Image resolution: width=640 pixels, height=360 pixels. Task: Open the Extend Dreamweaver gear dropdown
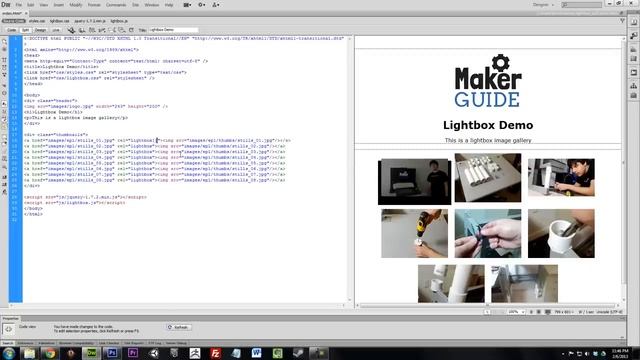click(x=202, y=5)
